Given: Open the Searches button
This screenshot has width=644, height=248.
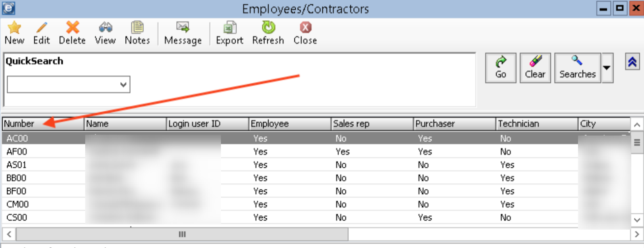Looking at the screenshot, I should coord(578,68).
